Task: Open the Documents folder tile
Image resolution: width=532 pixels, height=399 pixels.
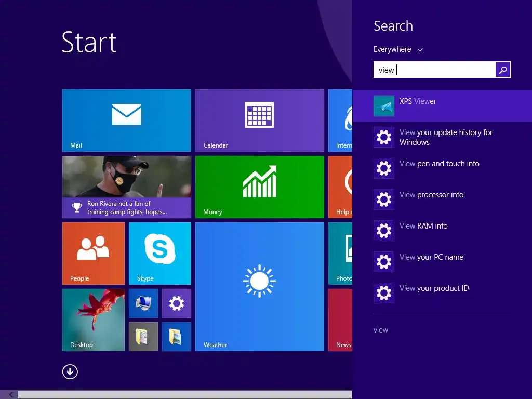Action: (x=143, y=337)
